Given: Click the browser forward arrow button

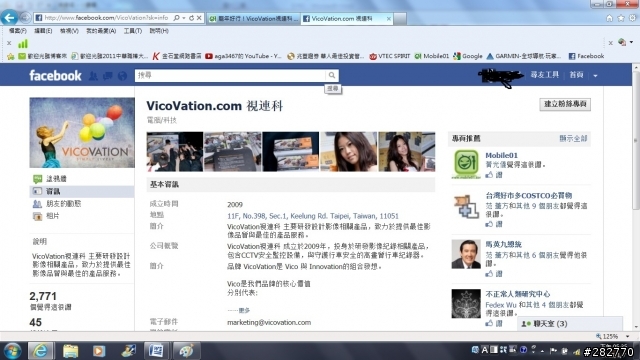Looking at the screenshot, I should 25,18.
